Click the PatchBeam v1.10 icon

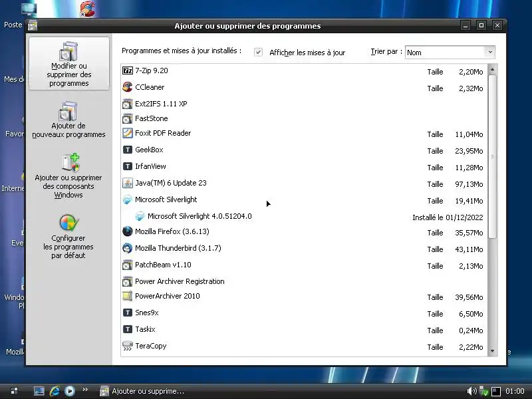pyautogui.click(x=127, y=265)
